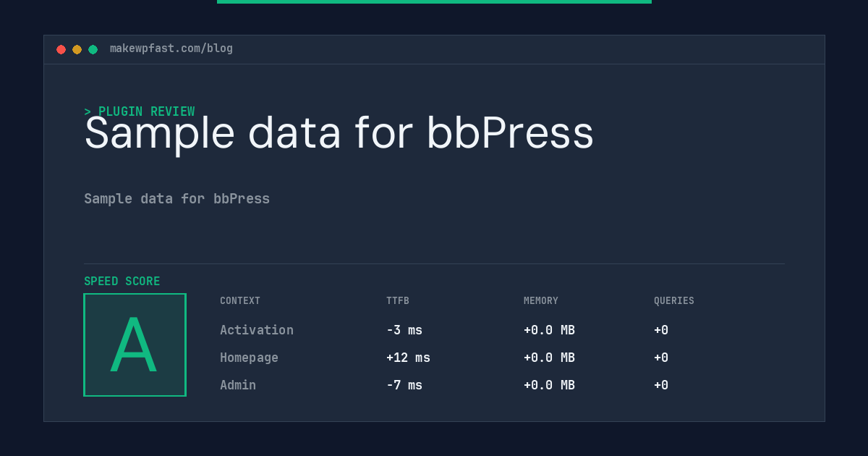Click the large 'Sample data for bbPress' heading

[x=339, y=134]
